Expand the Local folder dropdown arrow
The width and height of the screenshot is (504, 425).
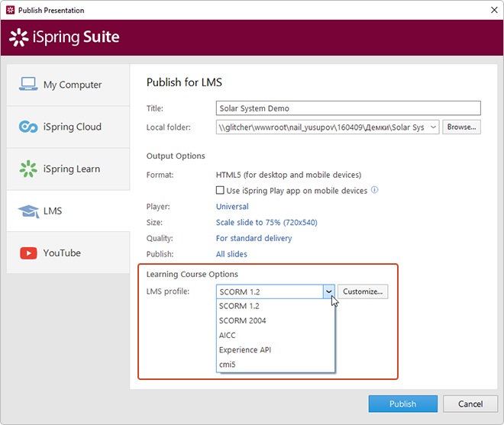point(433,127)
